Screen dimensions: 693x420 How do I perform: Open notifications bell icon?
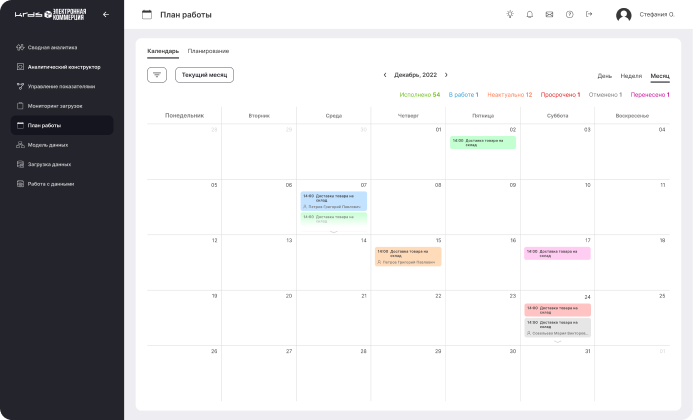[x=529, y=14]
